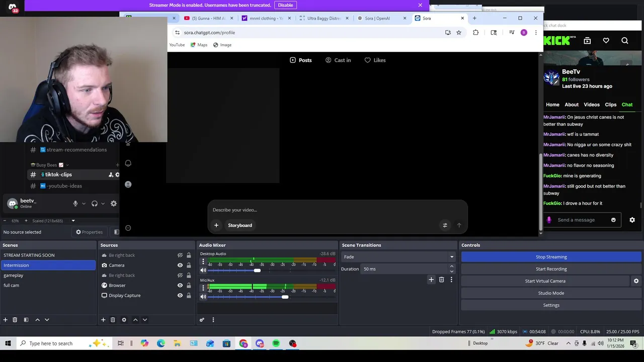Open advanced audio properties gears icon

pos(202,320)
